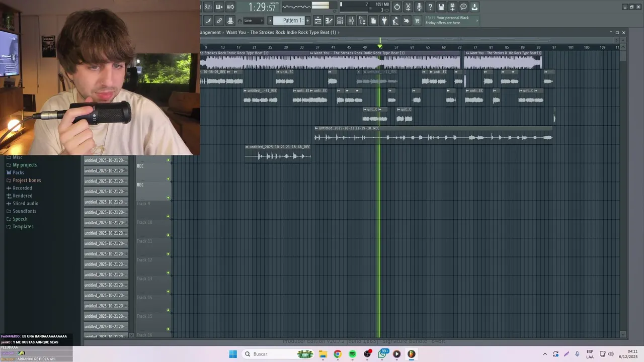Open Spotify from the Windows taskbar

(x=352, y=354)
